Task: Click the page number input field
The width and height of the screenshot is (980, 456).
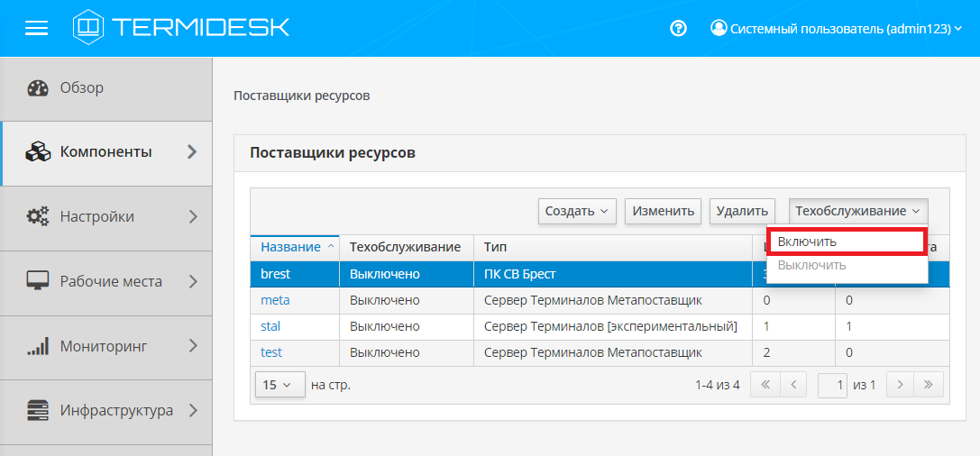Action: [x=832, y=385]
